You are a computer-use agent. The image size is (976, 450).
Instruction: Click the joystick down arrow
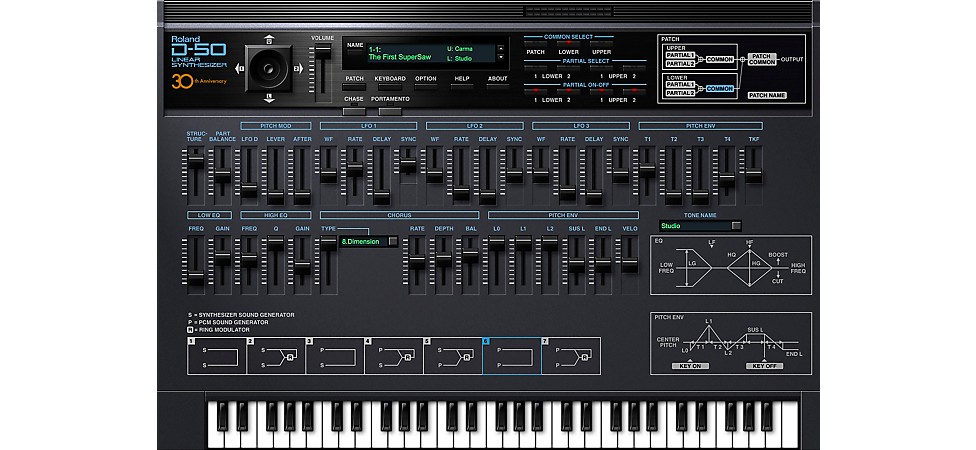point(268,98)
